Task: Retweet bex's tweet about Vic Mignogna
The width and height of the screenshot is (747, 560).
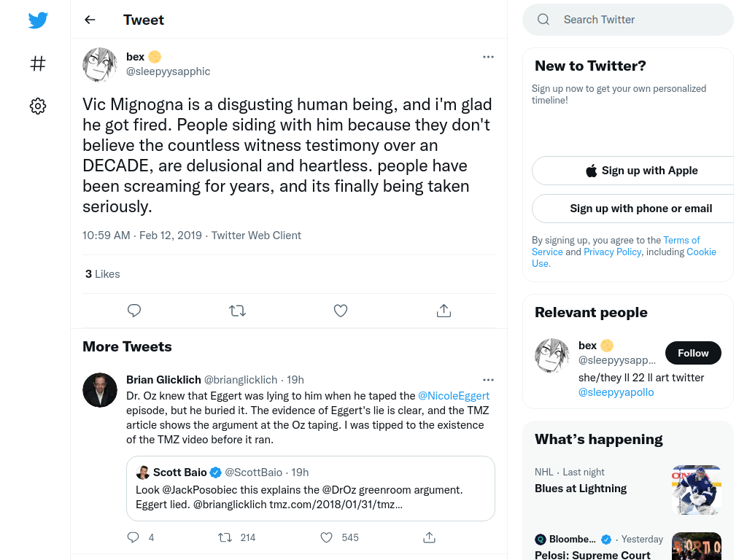Action: tap(237, 311)
